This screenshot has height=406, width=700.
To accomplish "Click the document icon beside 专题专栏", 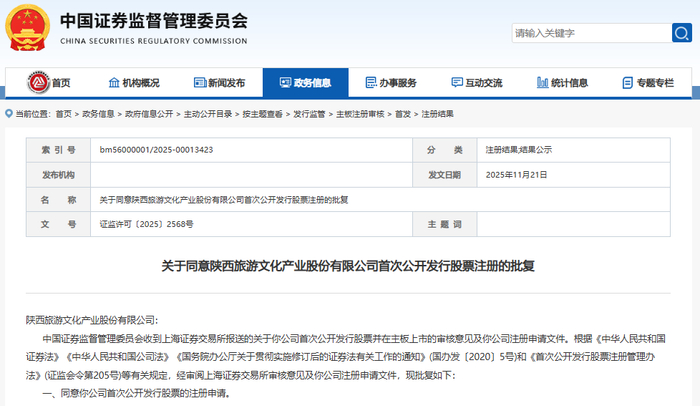I will click(628, 83).
